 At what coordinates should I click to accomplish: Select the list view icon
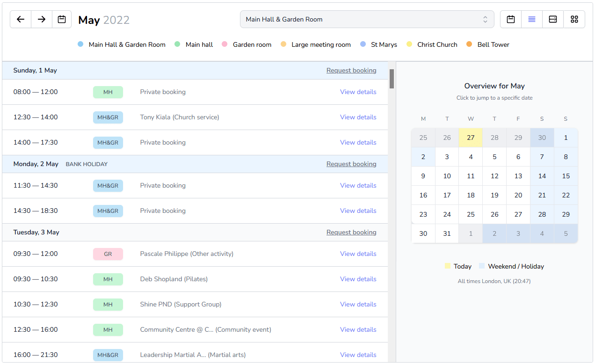532,19
